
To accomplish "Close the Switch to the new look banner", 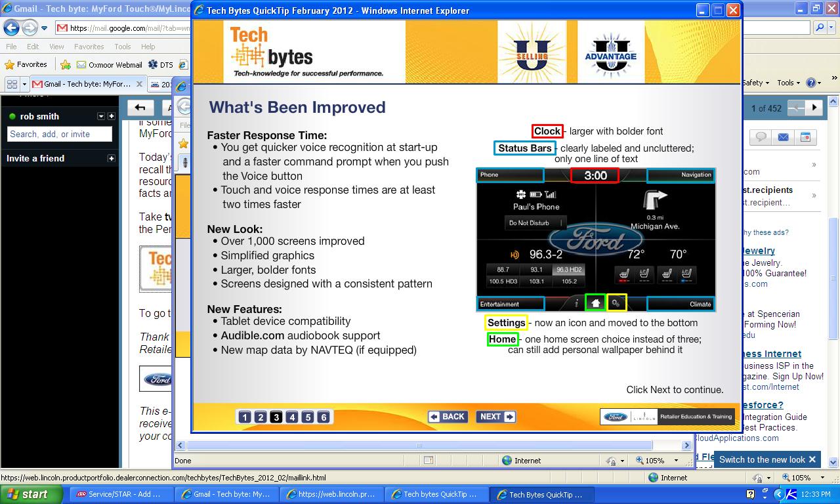I will (x=812, y=459).
